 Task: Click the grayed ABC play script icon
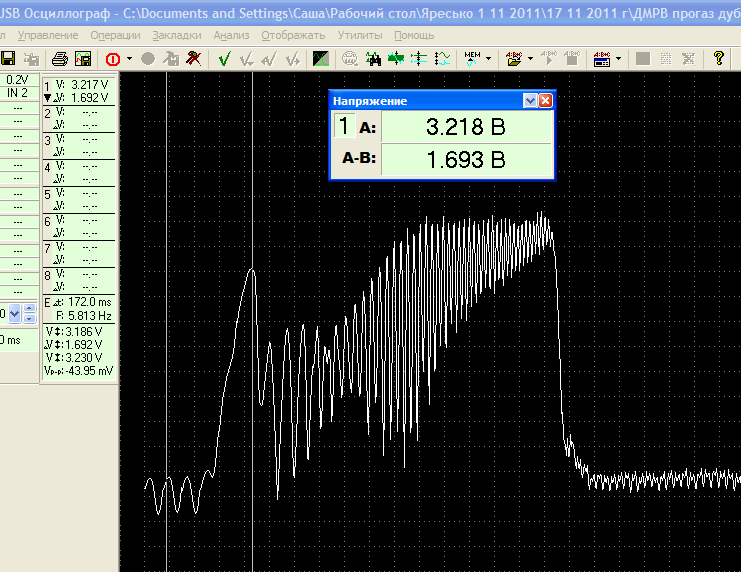click(x=549, y=58)
